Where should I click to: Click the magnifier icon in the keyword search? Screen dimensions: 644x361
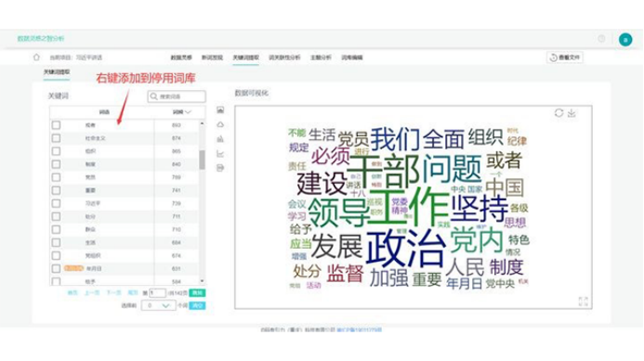(153, 97)
